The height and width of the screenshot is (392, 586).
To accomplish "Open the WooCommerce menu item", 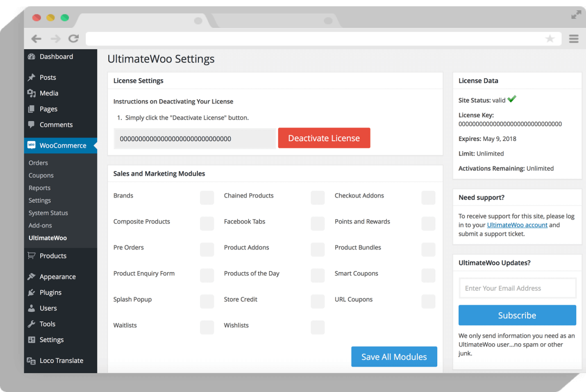I will pyautogui.click(x=61, y=145).
